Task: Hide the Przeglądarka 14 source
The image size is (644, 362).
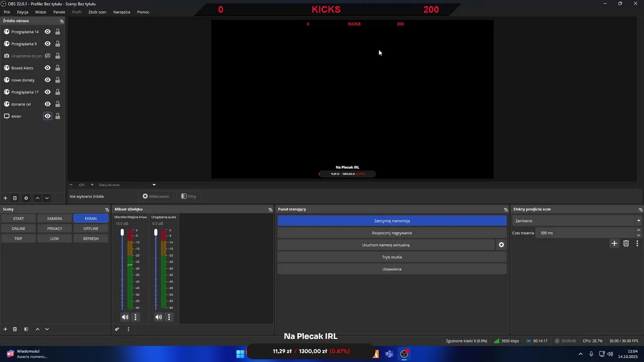Action: (48, 32)
